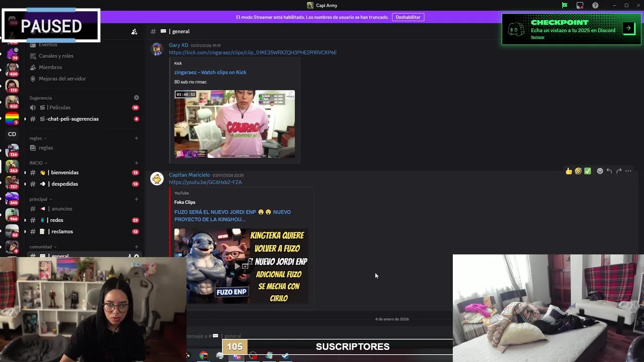This screenshot has height=362, width=644.
Task: Create channel in INICIO category
Action: pos(136,163)
